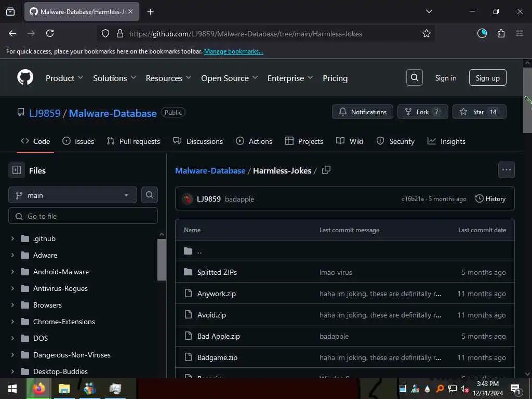Open File Explorer from taskbar

tap(64, 389)
